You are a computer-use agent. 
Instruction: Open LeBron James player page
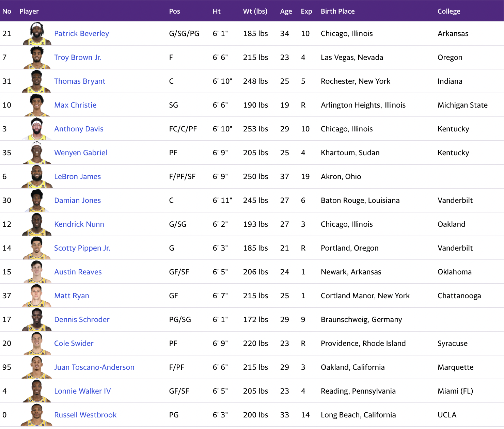click(x=77, y=176)
